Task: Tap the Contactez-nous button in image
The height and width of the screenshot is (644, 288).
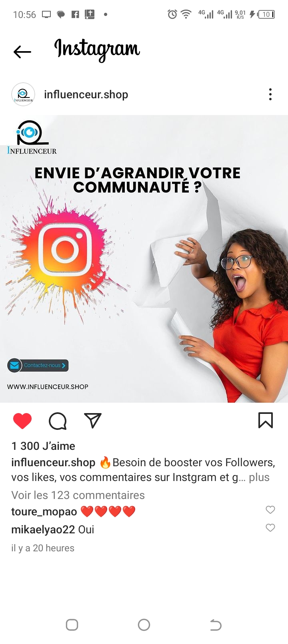Action: click(x=38, y=365)
